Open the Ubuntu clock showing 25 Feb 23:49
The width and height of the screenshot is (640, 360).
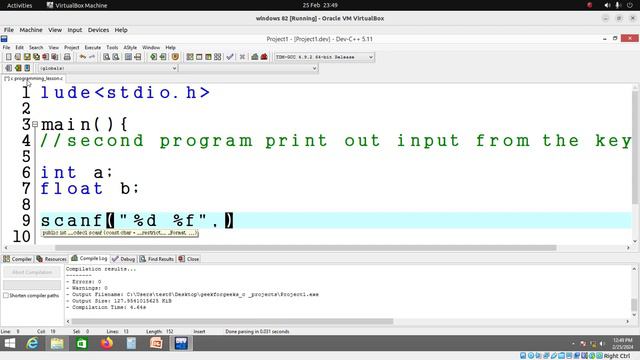pyautogui.click(x=320, y=5)
